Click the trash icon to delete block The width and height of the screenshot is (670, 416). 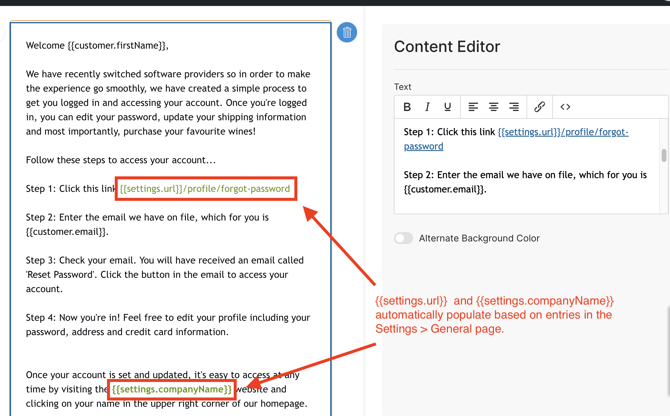347,32
